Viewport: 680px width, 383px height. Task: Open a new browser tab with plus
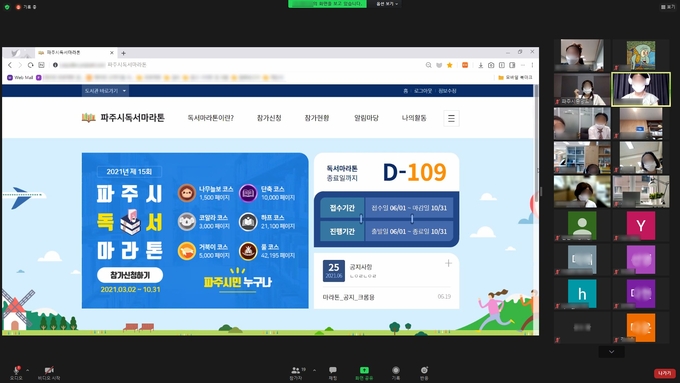coord(123,53)
